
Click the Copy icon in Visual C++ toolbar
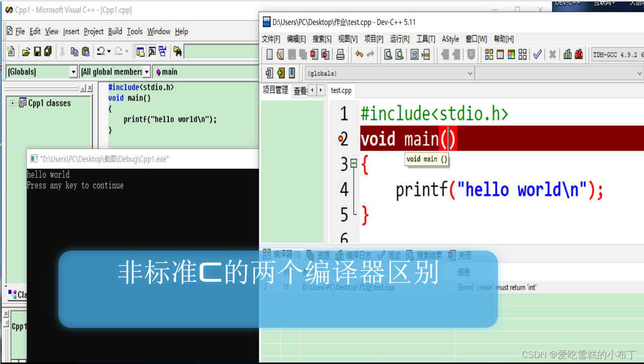coord(74,52)
